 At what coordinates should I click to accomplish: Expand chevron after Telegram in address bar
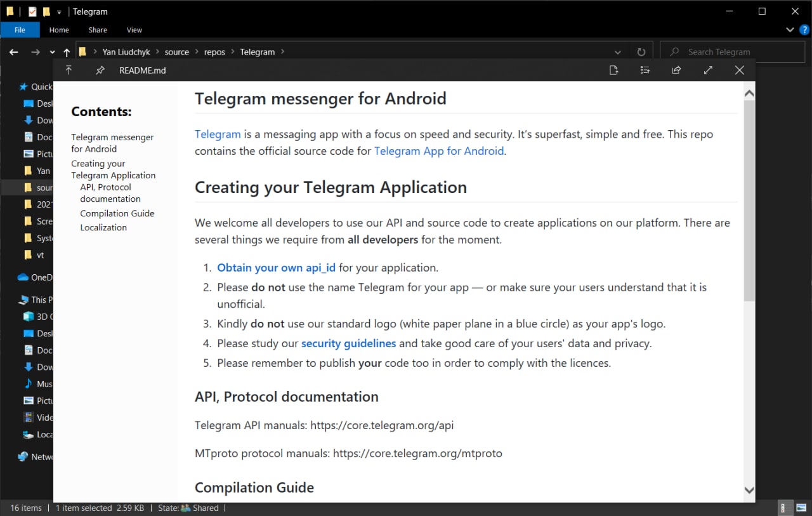[282, 52]
